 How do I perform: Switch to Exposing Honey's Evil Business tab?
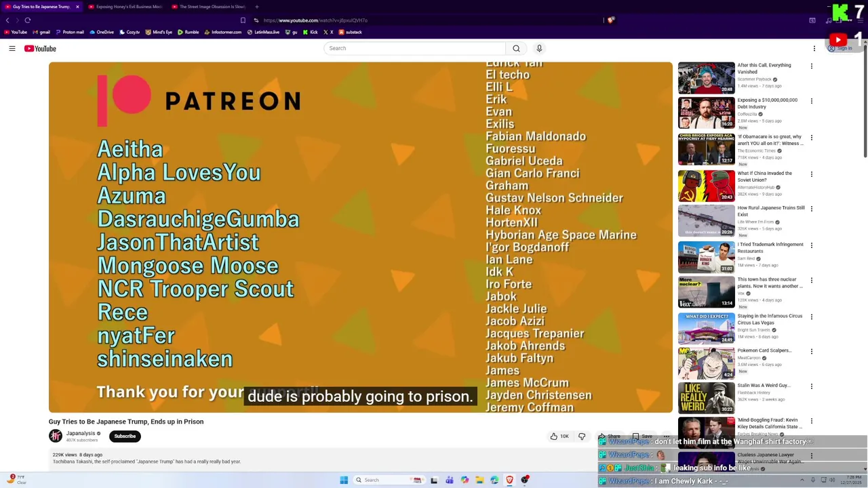click(125, 7)
